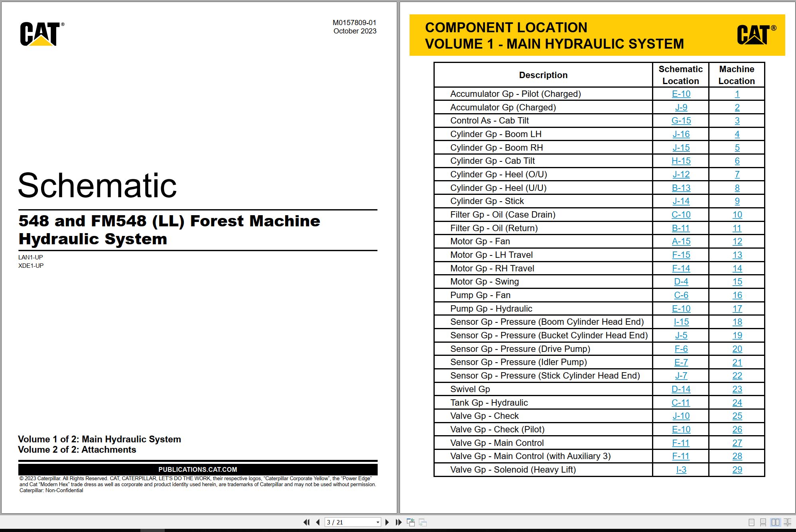Screen dimensions: 796x532
Task: Open J-5 Bucket Cylinder Head End sensor link
Action: click(x=681, y=336)
